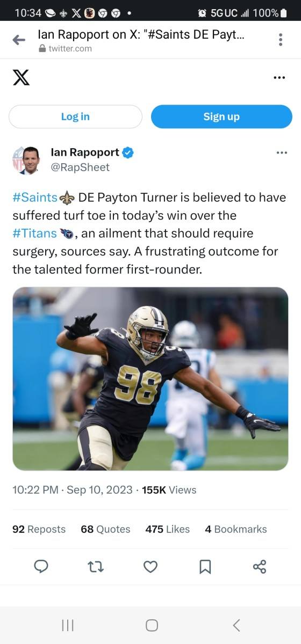Open Ian Rapoport's profile avatar
This screenshot has width=301, height=644.
[x=26, y=160]
